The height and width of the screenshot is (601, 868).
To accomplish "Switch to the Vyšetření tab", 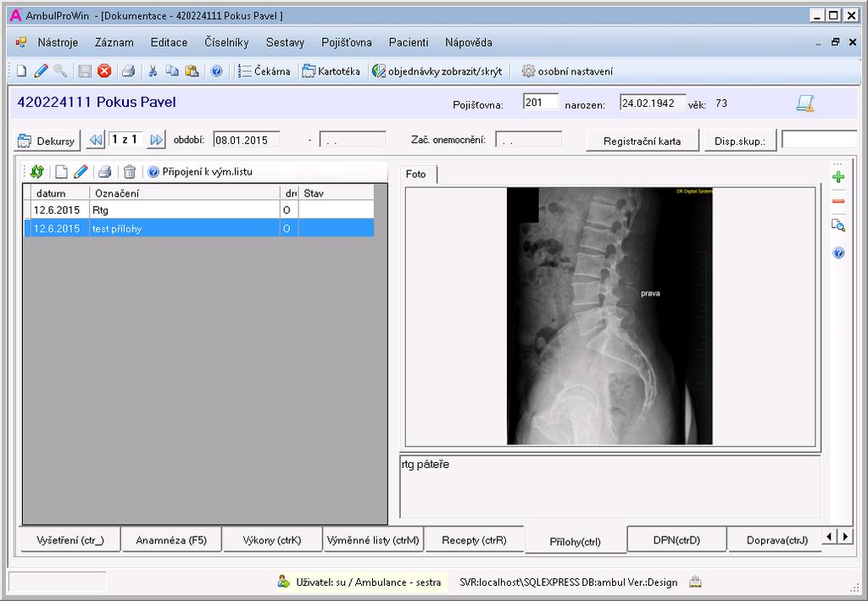I will click(70, 540).
